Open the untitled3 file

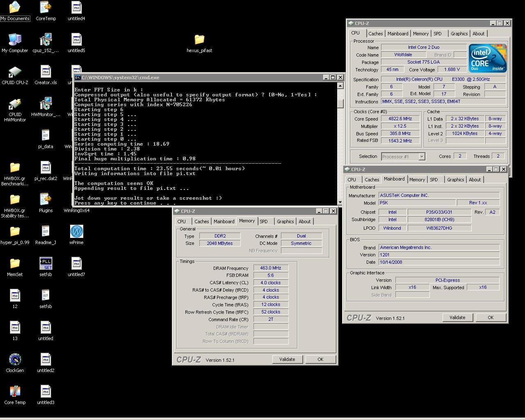[46, 395]
